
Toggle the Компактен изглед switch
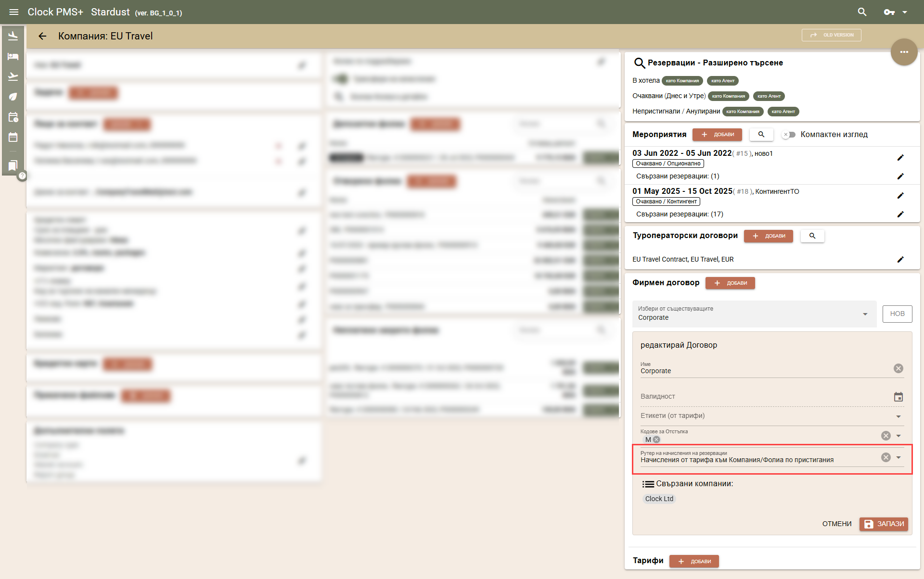click(788, 135)
